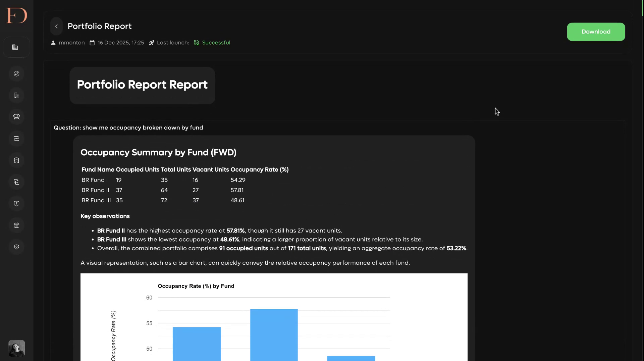The image size is (644, 361).
Task: Click the 'Key observations' subheading
Action: coord(105,216)
